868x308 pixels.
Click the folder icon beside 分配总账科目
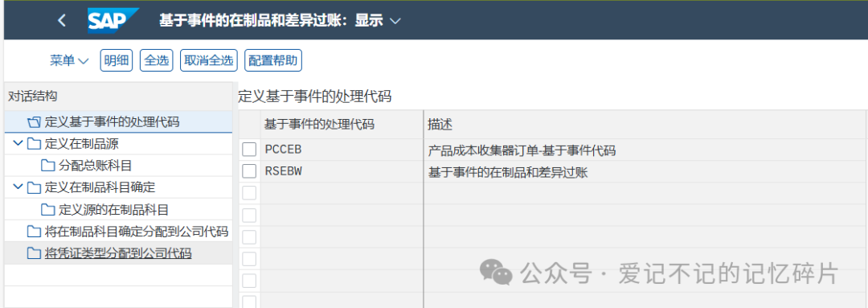point(47,166)
